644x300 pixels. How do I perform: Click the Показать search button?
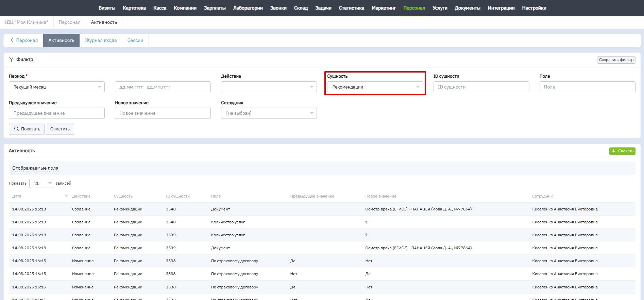click(27, 129)
